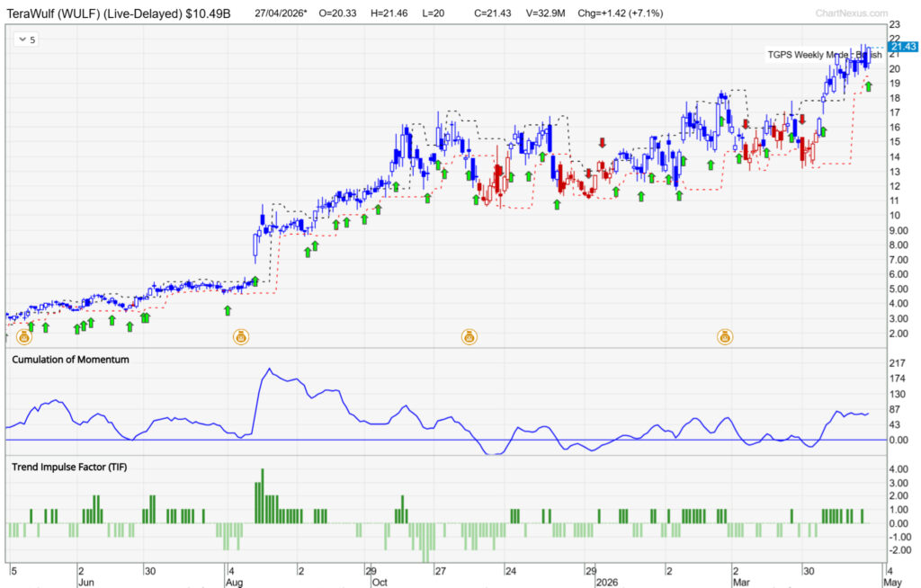Image resolution: width=921 pixels, height=588 pixels.
Task: Click the lone green arrow in late July
Action: click(x=228, y=310)
